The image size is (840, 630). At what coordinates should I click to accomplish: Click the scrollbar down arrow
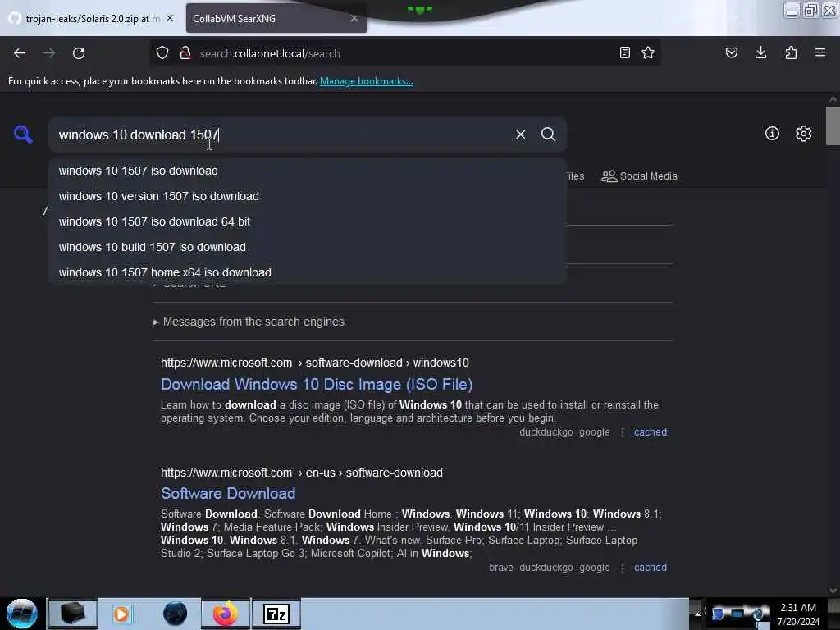(x=833, y=591)
